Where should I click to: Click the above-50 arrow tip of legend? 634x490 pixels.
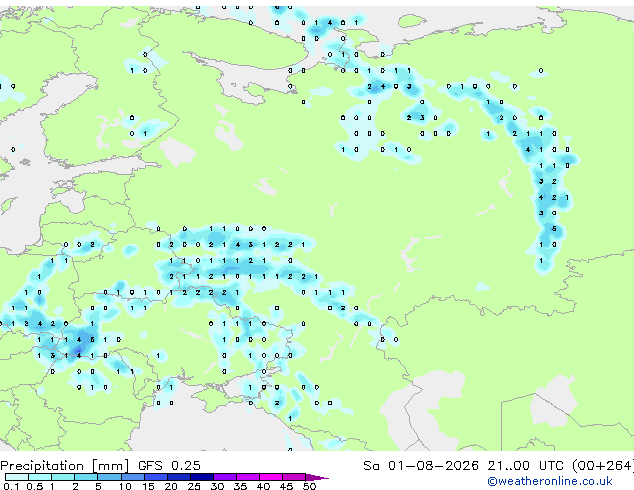click(x=317, y=477)
